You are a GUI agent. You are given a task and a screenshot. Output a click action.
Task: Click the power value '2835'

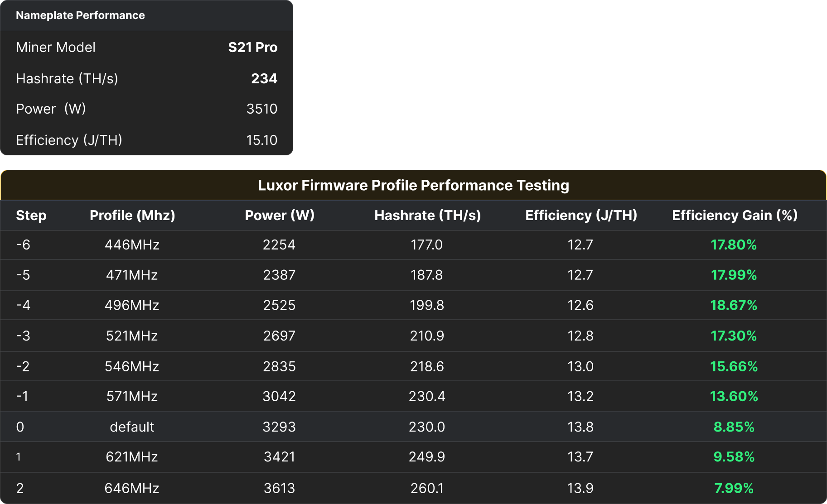click(279, 366)
